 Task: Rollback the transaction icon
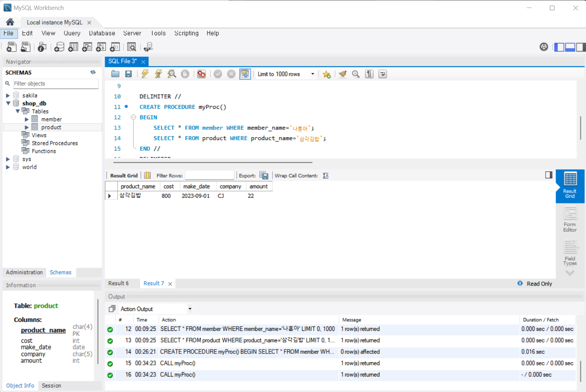point(231,74)
